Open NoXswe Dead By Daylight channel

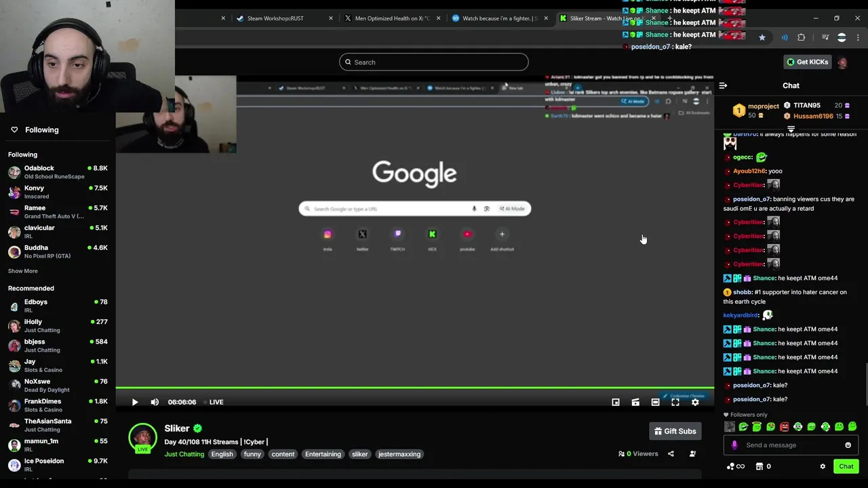pyautogui.click(x=58, y=386)
